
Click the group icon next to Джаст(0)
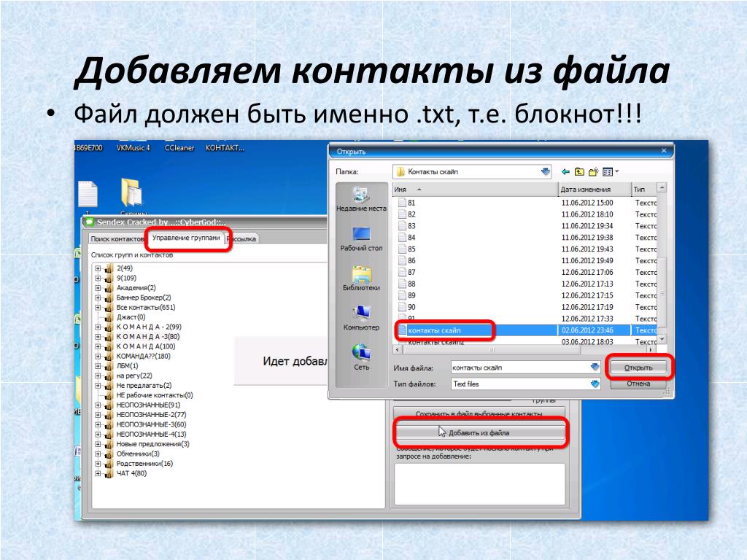[109, 317]
